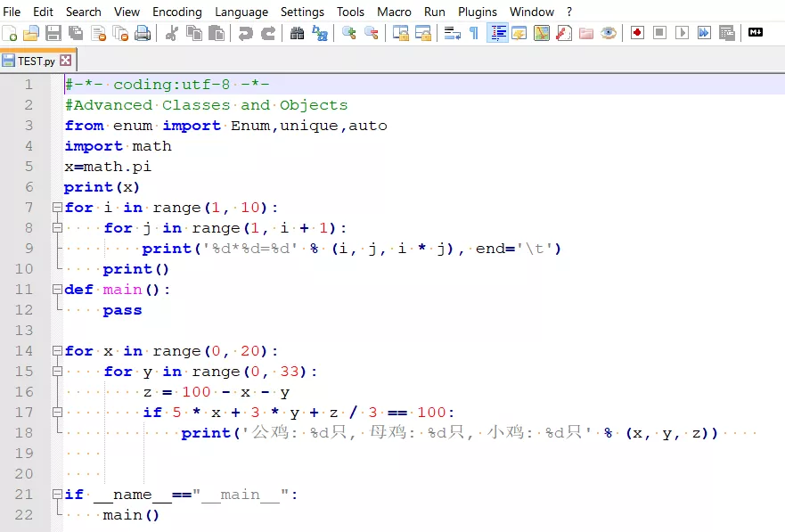Toggle the Function List panel icon
The width and height of the screenshot is (785, 532).
click(564, 34)
